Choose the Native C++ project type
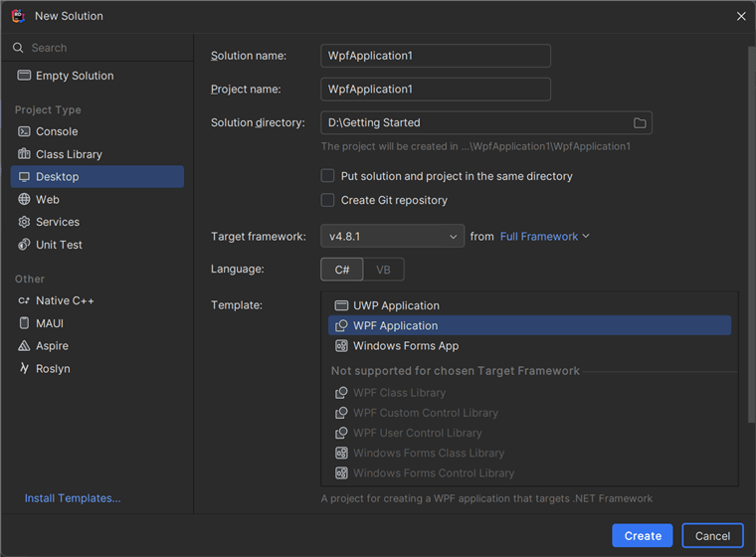This screenshot has width=756, height=557. coord(65,300)
